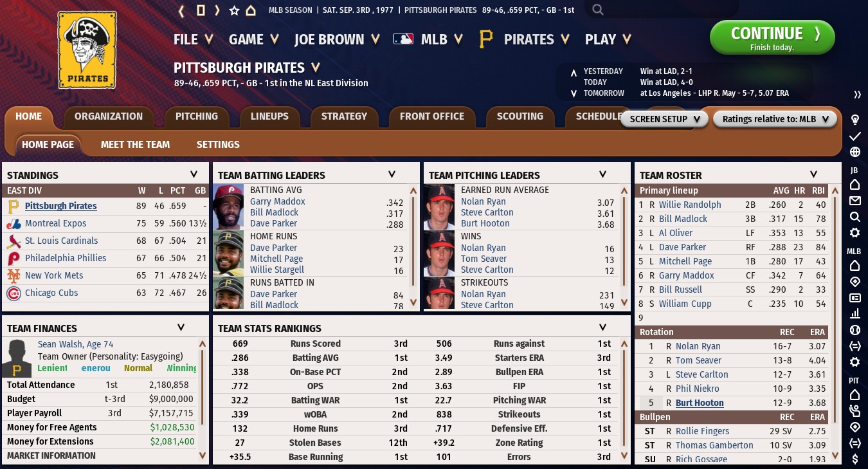Click the home icon beside the star
The image size is (868, 469).
tap(251, 10)
